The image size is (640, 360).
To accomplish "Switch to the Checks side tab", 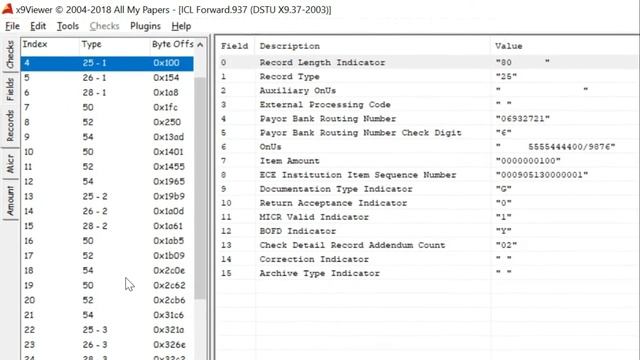I will coord(10,54).
